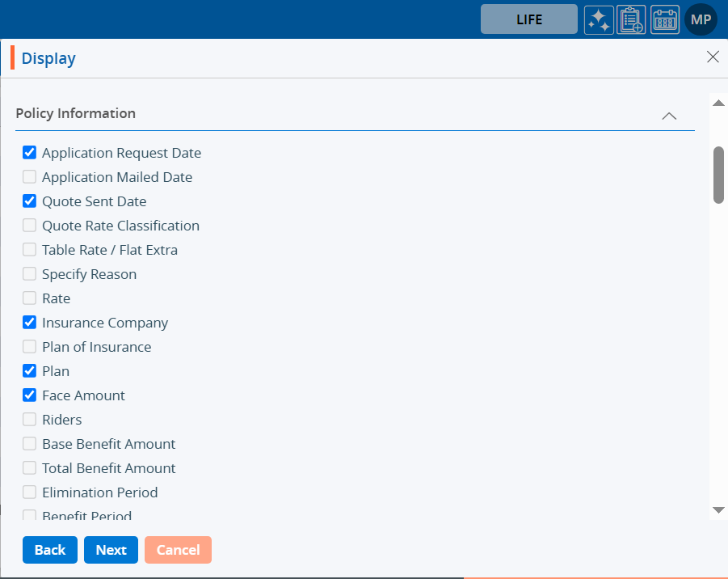Click the scrollbar up arrow
Image resolution: width=728 pixels, height=579 pixels.
click(718, 103)
